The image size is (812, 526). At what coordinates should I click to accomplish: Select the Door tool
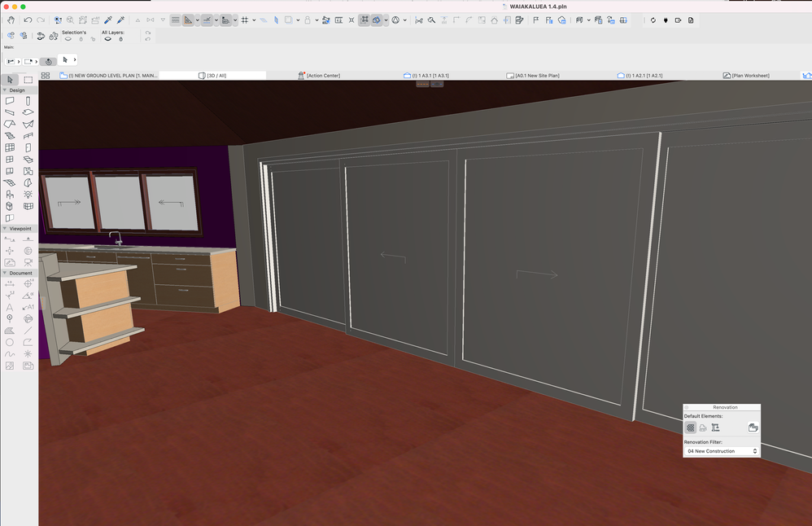point(28,147)
